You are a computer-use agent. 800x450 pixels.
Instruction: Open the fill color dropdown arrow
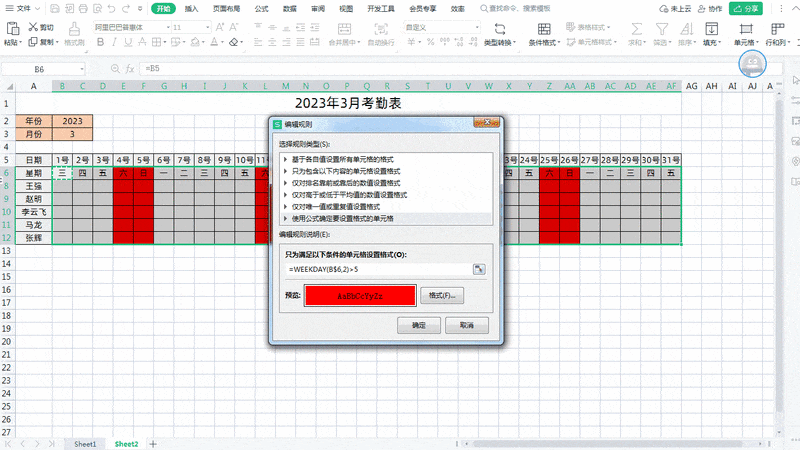click(x=204, y=43)
